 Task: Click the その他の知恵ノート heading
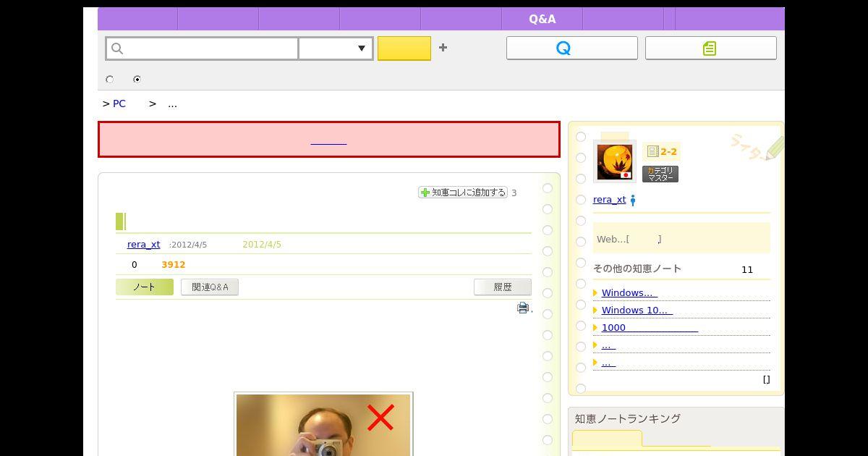(637, 269)
